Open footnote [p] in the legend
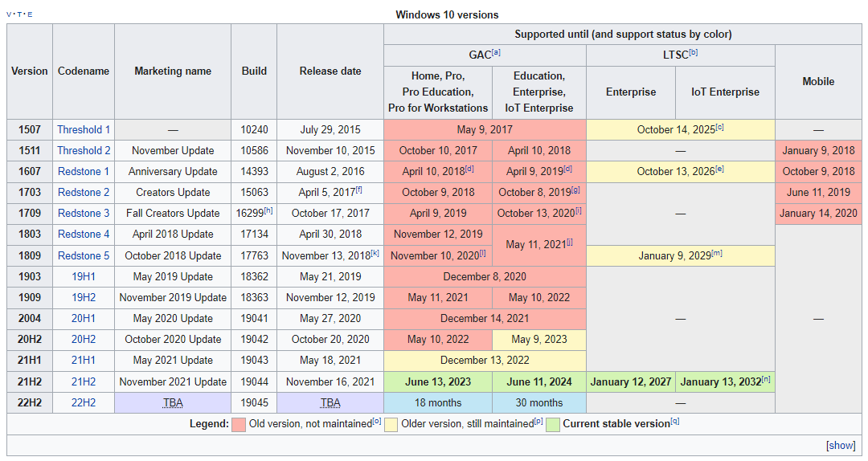The width and height of the screenshot is (868, 461). (538, 422)
